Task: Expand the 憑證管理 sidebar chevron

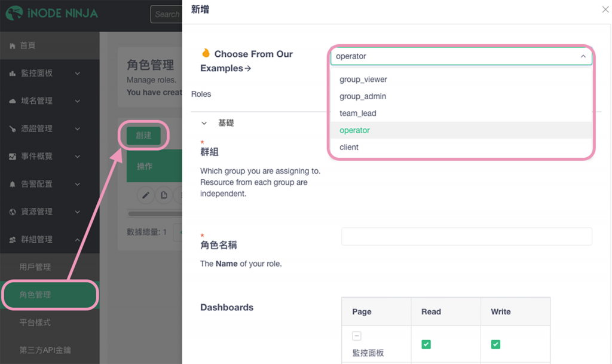Action: click(78, 129)
